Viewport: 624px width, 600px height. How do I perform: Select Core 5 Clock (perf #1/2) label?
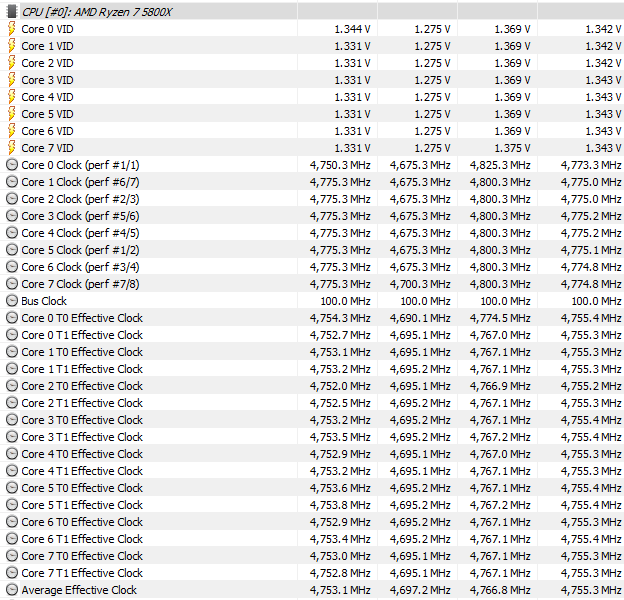80,250
